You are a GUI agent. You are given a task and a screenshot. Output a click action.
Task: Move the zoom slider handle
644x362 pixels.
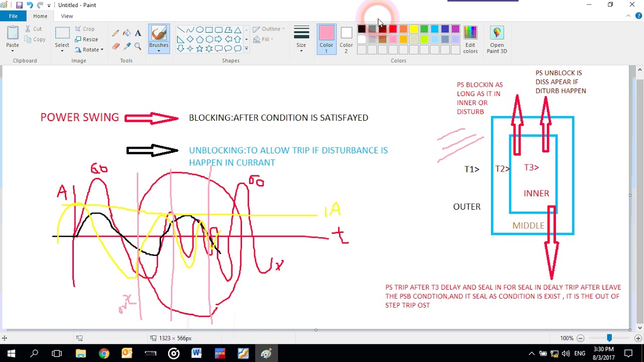pos(609,338)
